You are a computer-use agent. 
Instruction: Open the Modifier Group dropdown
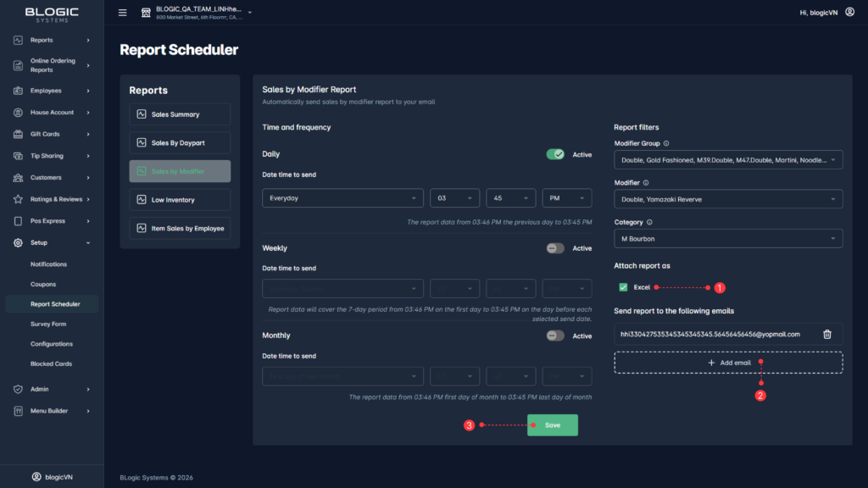click(728, 160)
